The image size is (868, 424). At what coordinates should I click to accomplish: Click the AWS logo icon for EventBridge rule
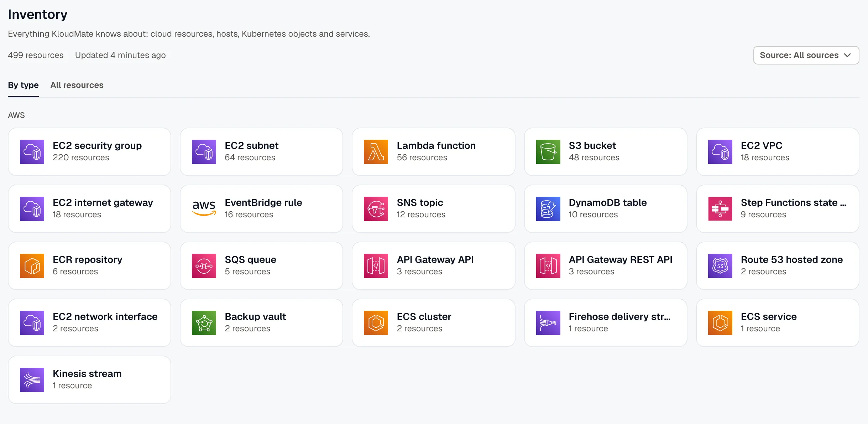pyautogui.click(x=204, y=209)
